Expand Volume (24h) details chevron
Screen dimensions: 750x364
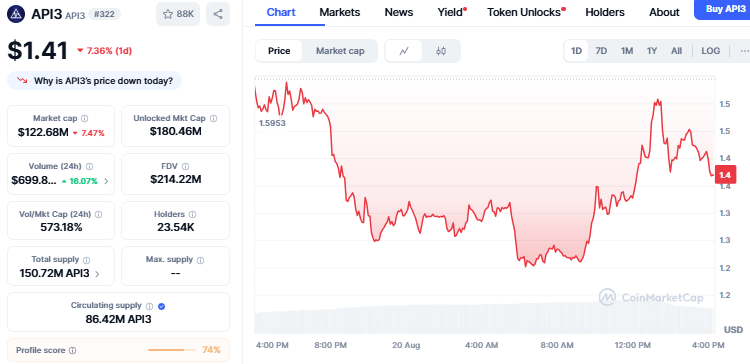(106, 181)
